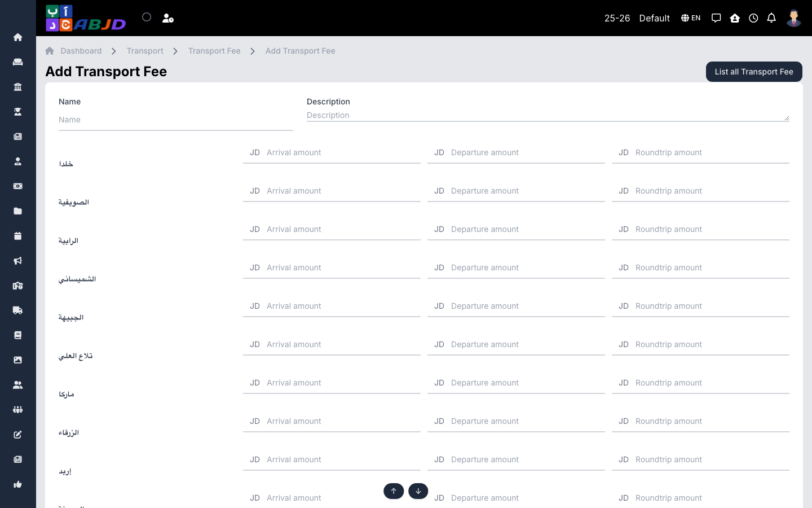Click the house-with-person icon in the header
The height and width of the screenshot is (508, 812).
pyautogui.click(x=735, y=18)
